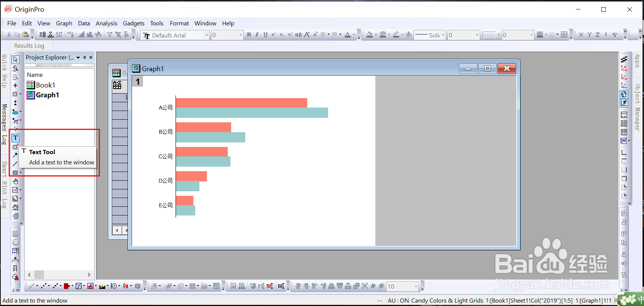Screen dimensions: 644x306
Task: Click the Candy Colors & Light Grids theme status
Action: (447, 301)
